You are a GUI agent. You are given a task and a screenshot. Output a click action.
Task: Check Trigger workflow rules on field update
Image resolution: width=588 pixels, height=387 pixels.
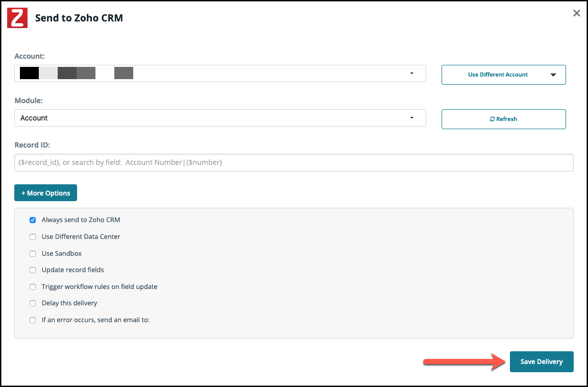33,287
